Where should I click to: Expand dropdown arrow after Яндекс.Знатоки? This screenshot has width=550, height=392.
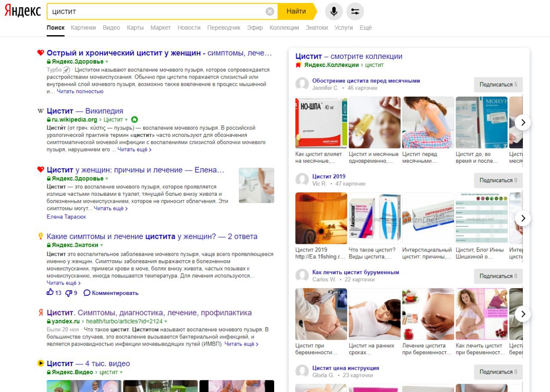(102, 245)
